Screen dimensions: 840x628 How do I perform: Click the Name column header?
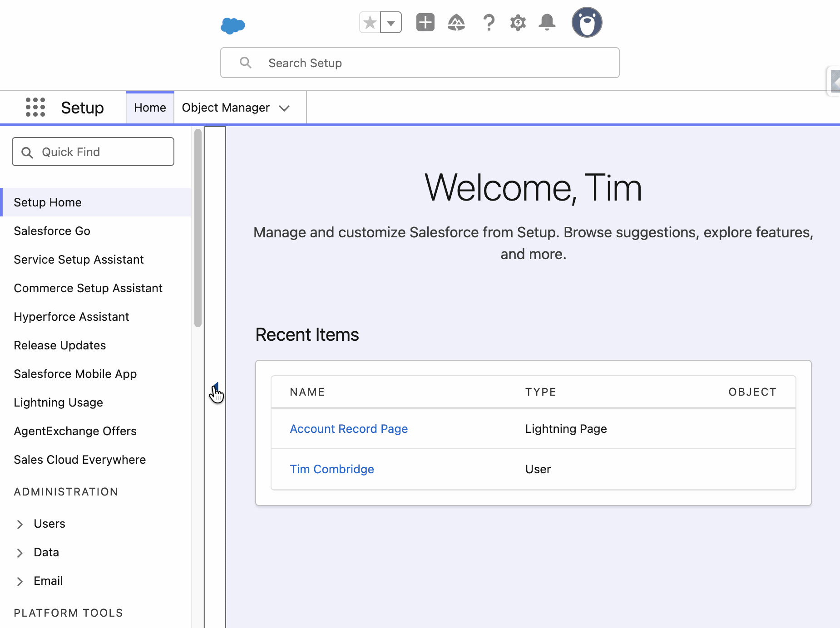point(307,392)
